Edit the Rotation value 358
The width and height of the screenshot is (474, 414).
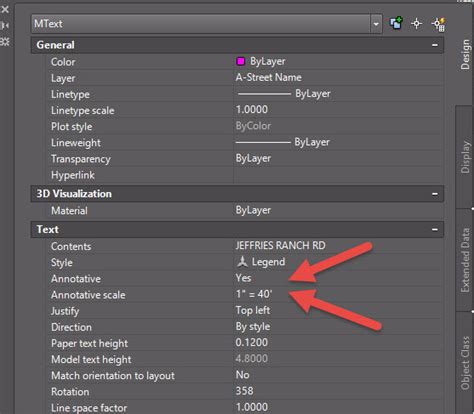point(244,391)
